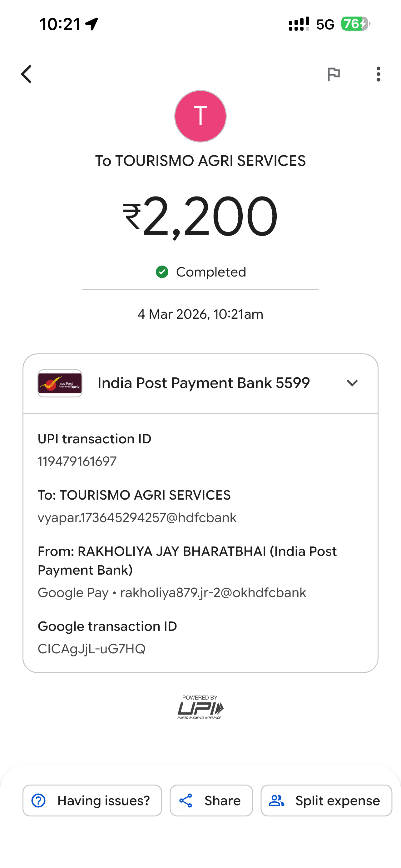
Task: Open the three-dot more options menu
Action: [x=379, y=74]
